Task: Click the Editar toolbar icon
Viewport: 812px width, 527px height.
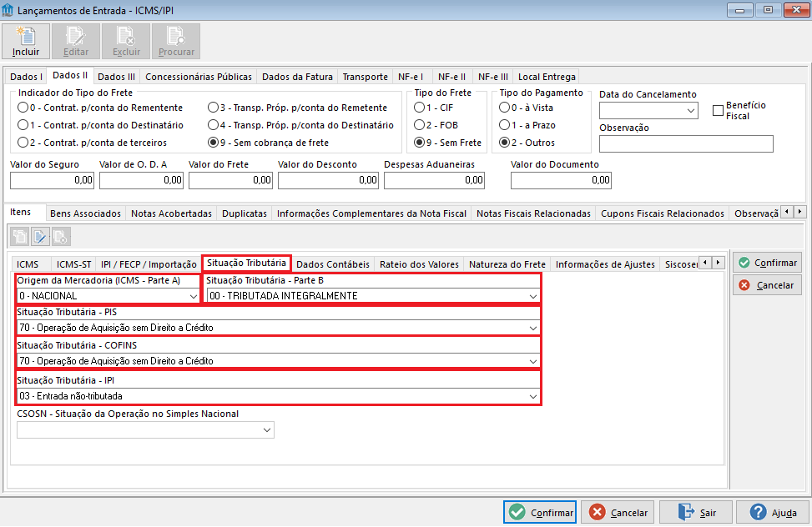Action: coord(76,41)
